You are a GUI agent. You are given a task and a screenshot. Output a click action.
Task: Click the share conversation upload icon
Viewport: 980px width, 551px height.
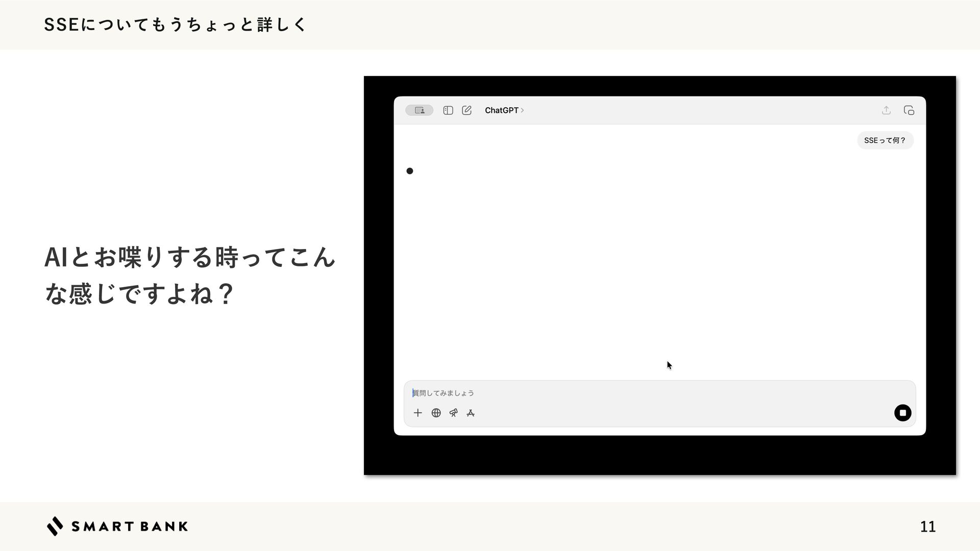click(x=886, y=110)
